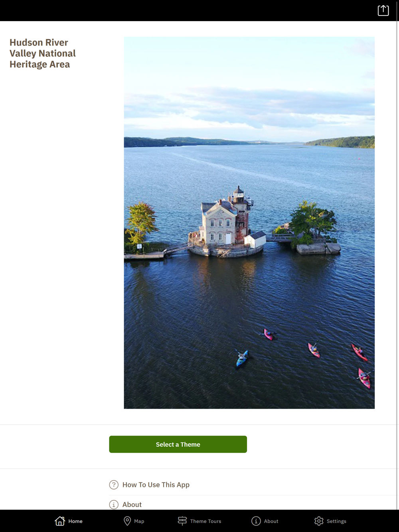Tap the share icon in top bar
The height and width of the screenshot is (532, 399).
[383, 10]
